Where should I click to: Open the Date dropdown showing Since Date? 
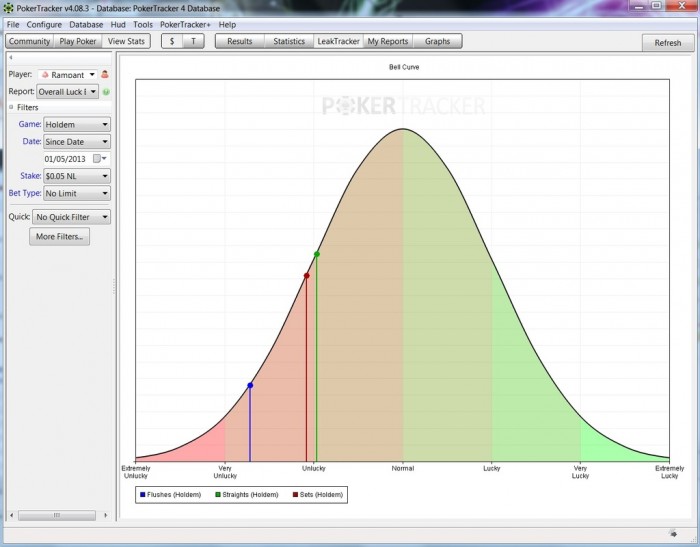tap(77, 142)
